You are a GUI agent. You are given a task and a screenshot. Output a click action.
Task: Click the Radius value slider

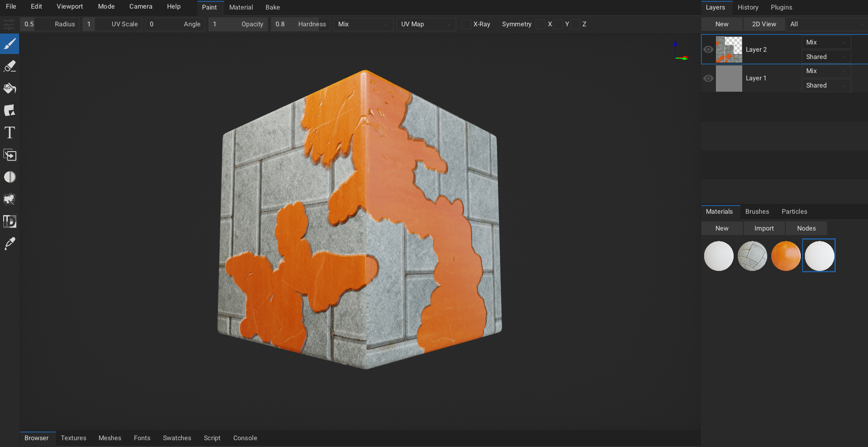[x=50, y=24]
